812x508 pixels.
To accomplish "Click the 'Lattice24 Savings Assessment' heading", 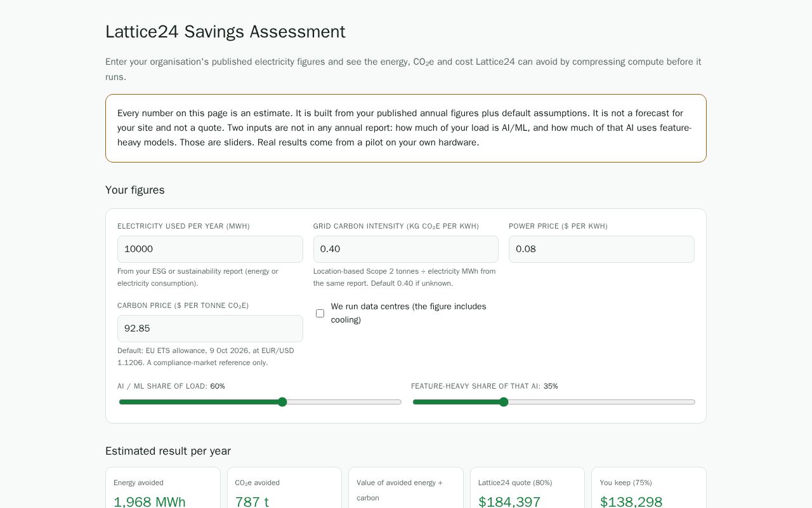I will (225, 32).
